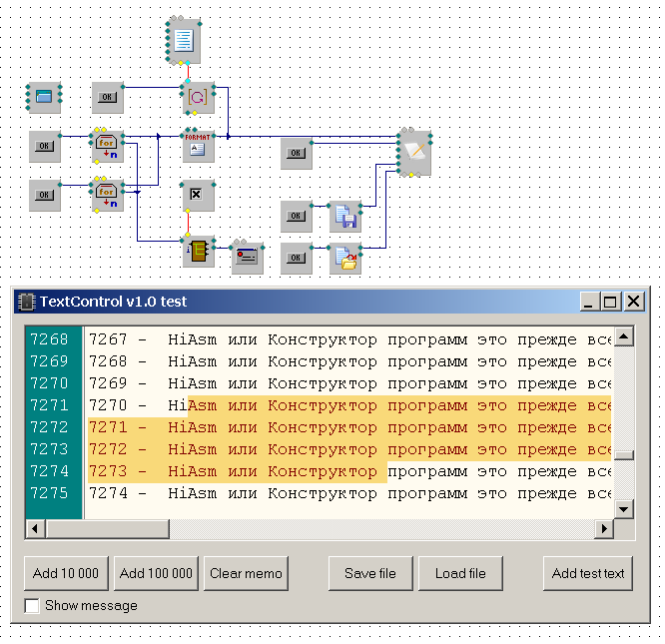
Task: Click the Clear memo button
Action: click(x=246, y=573)
